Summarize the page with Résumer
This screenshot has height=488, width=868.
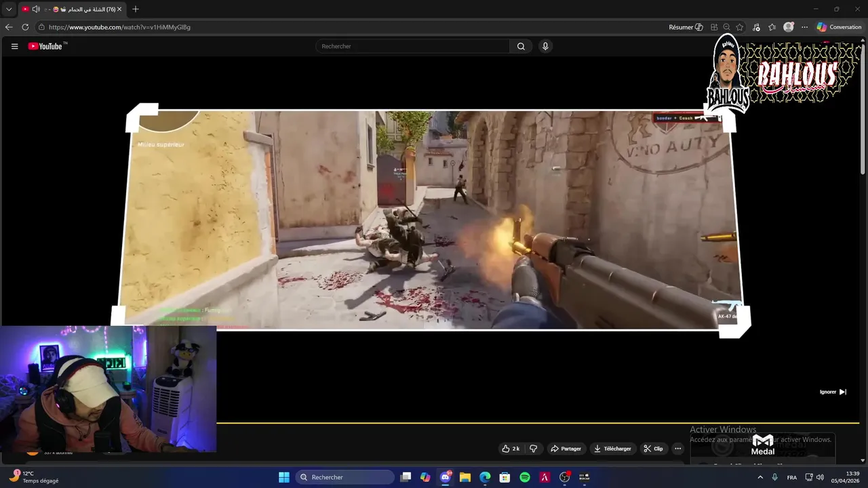point(686,27)
